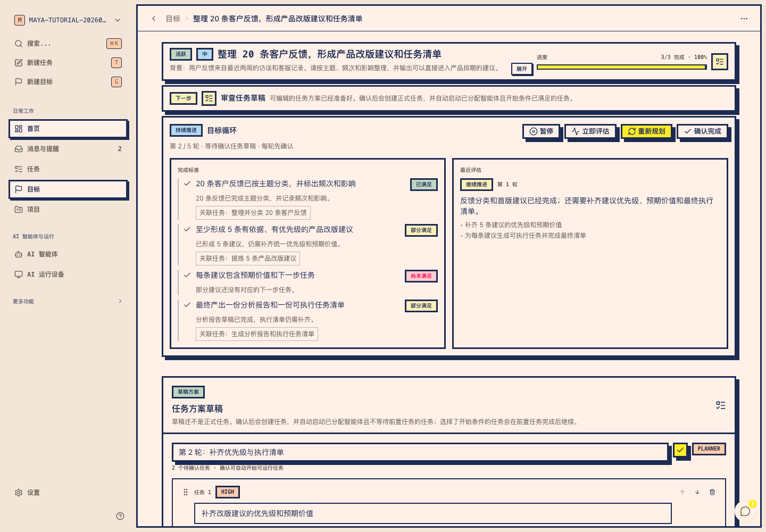Edit the 第 2 轮 plan title field

coord(420,452)
